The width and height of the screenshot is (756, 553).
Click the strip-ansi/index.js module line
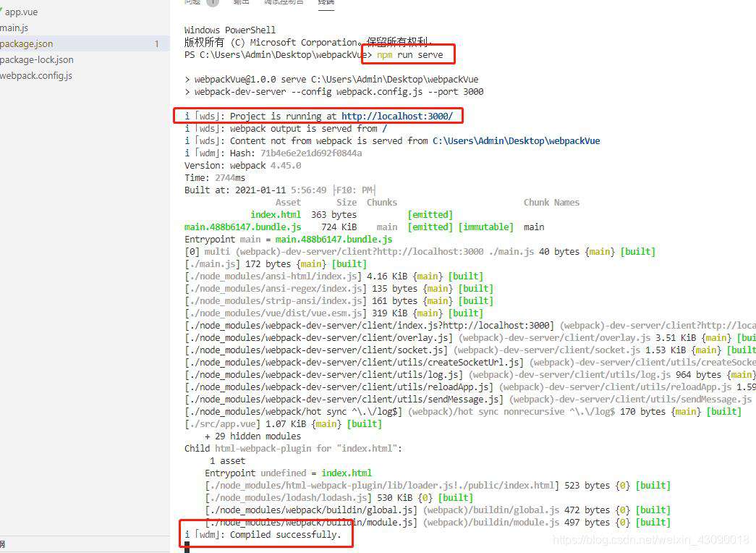pos(339,300)
